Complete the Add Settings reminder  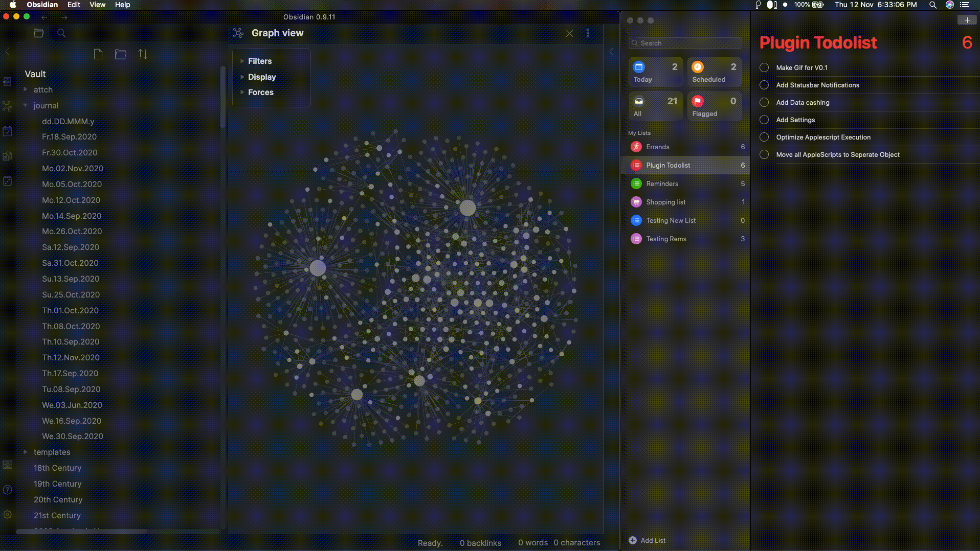(x=764, y=120)
